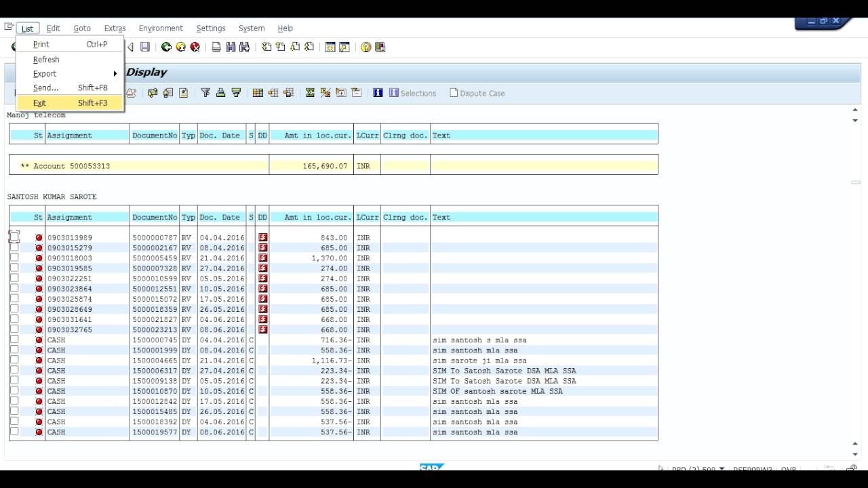The width and height of the screenshot is (868, 488).
Task: Click scroll-down arrow at bottom of vertical scrollbar
Action: coord(856,454)
